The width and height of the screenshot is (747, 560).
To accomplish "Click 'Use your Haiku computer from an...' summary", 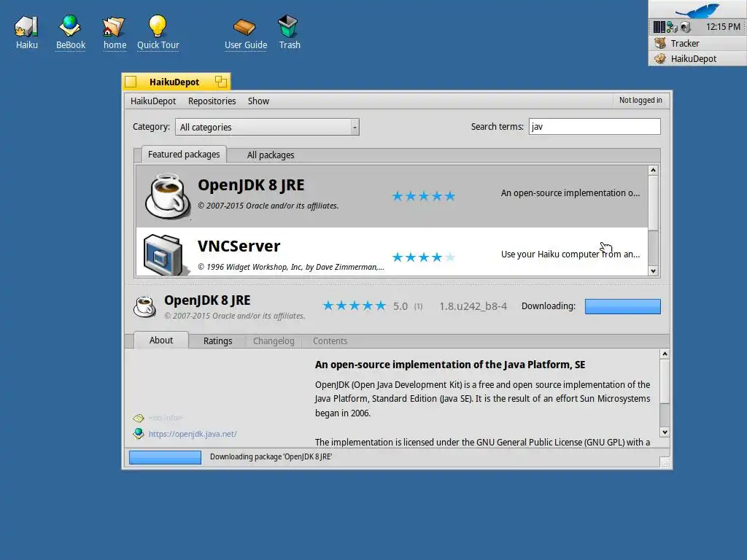I will pyautogui.click(x=570, y=254).
